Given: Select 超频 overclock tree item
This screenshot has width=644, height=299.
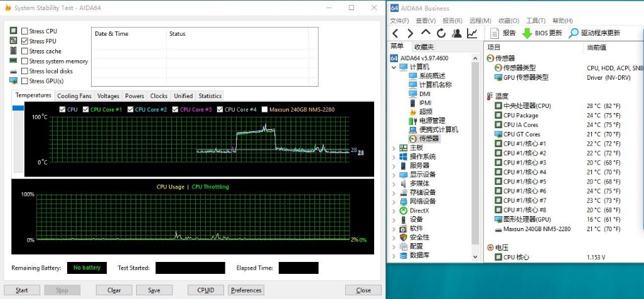Looking at the screenshot, I should pyautogui.click(x=426, y=112).
